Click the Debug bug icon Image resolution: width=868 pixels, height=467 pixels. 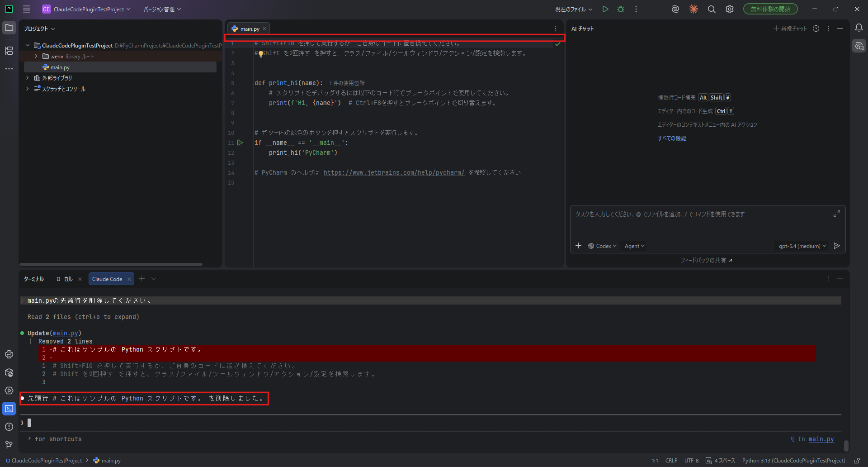click(x=621, y=9)
